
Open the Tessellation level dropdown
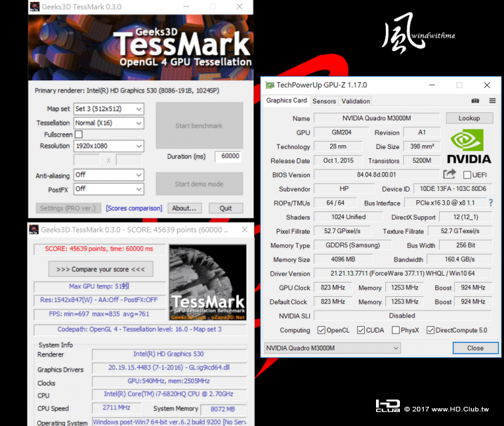point(109,123)
